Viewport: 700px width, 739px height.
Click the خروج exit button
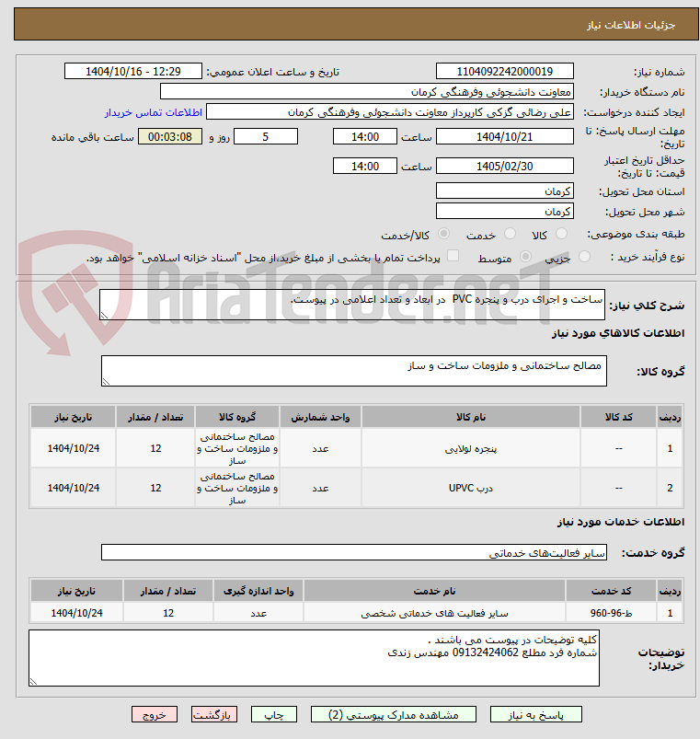tap(155, 714)
